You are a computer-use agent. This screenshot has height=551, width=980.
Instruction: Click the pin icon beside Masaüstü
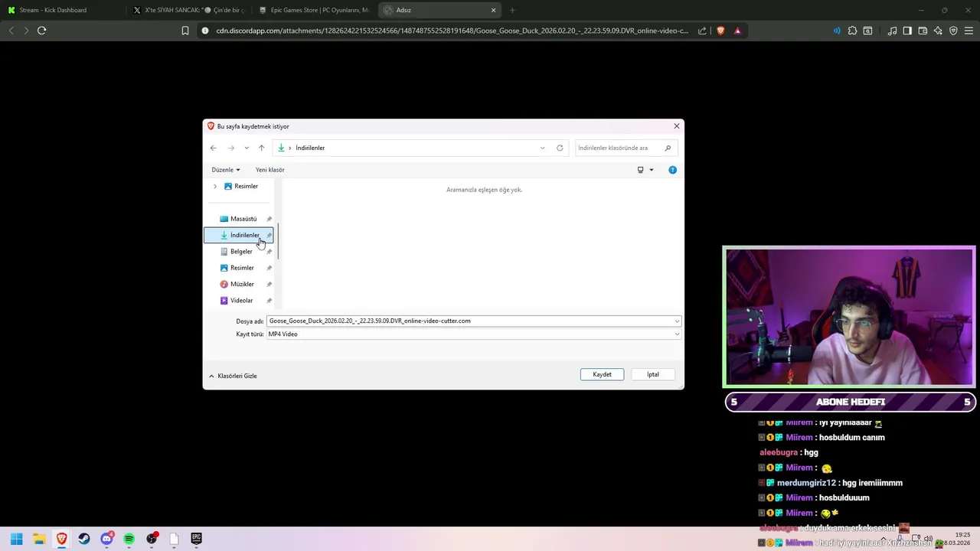(x=269, y=219)
